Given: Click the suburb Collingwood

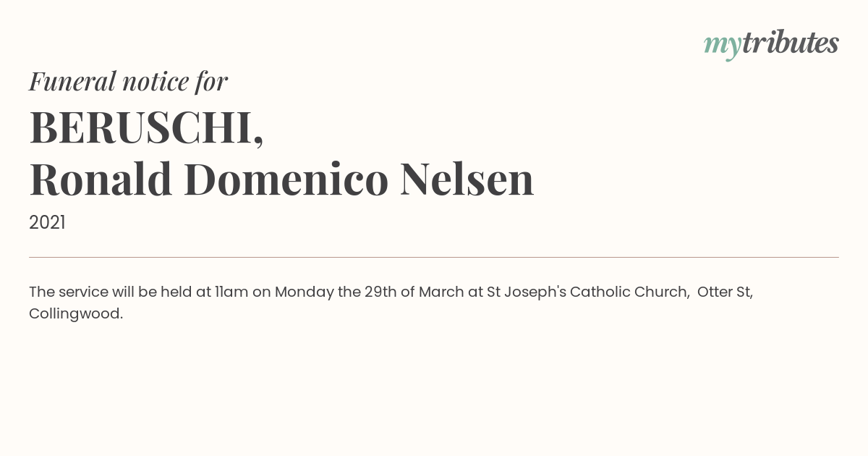Looking at the screenshot, I should [74, 314].
